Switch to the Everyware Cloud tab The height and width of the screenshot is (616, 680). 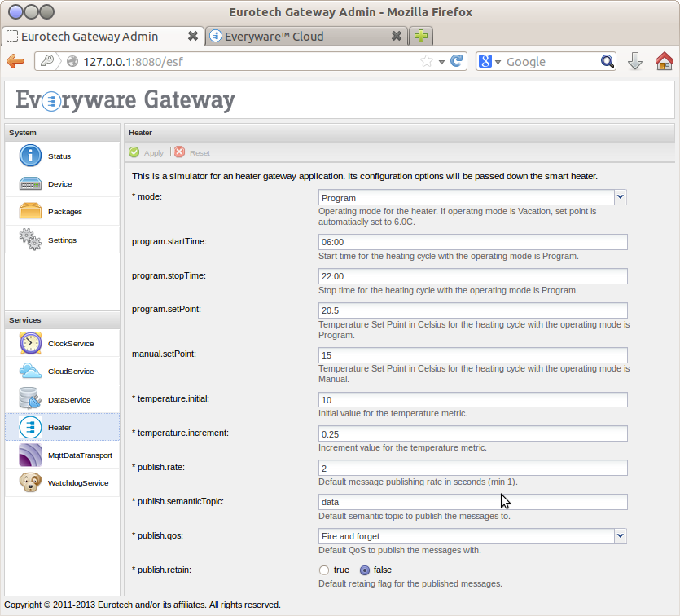tap(306, 36)
